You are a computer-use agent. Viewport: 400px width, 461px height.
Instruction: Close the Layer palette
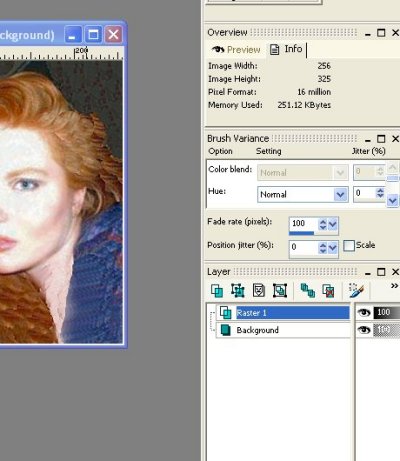pos(395,272)
